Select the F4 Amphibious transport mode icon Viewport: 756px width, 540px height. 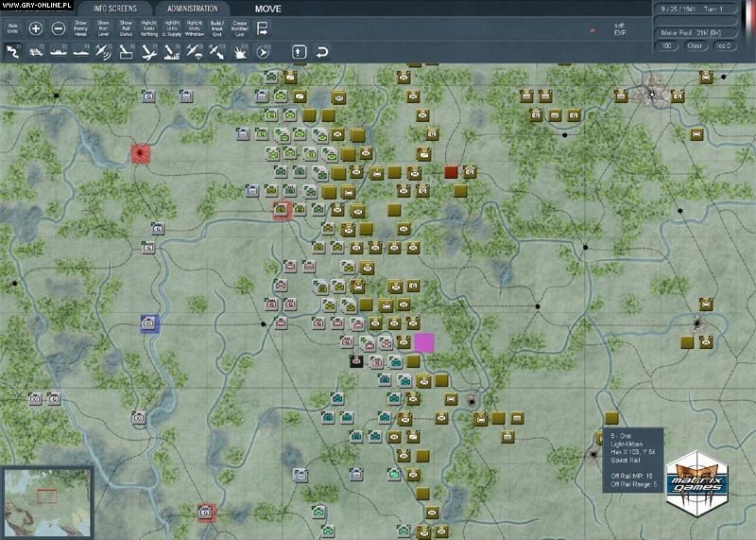81,52
